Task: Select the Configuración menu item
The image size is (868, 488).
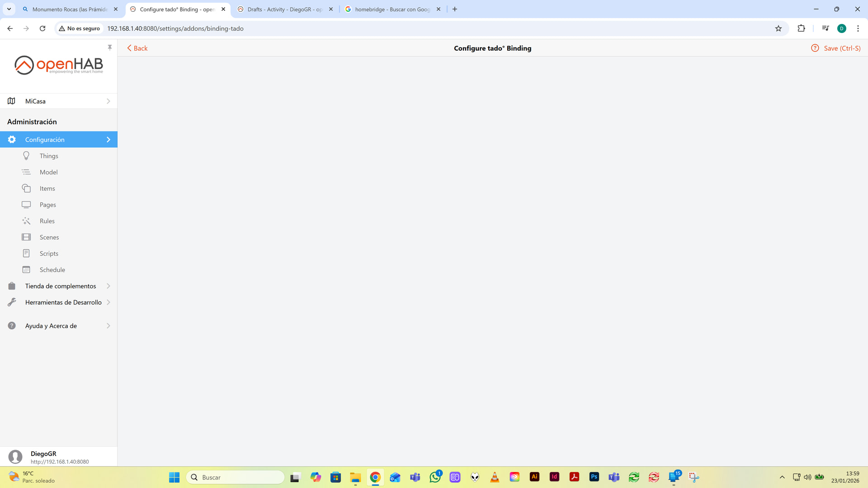Action: 45,140
